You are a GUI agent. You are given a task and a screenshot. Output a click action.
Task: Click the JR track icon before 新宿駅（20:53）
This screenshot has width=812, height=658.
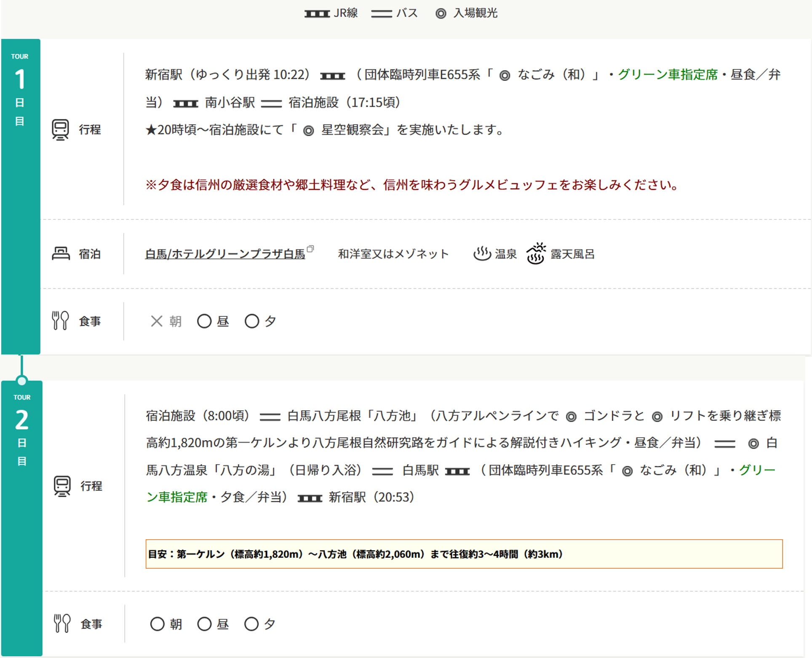click(x=310, y=499)
